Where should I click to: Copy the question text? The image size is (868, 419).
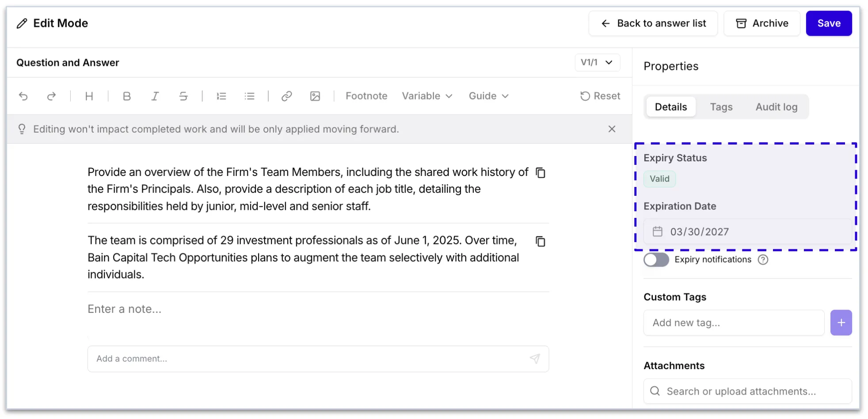[x=541, y=172]
